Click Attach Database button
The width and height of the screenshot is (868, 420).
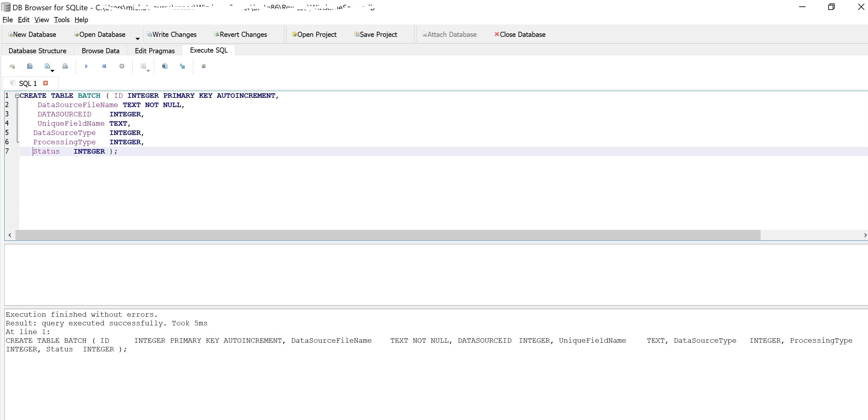(449, 34)
